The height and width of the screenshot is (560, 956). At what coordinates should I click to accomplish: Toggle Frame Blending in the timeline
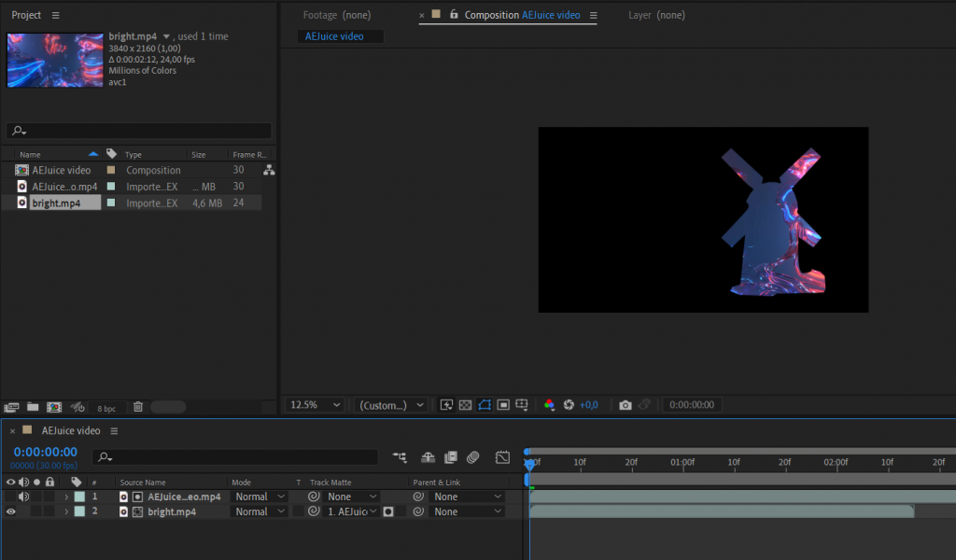click(452, 457)
